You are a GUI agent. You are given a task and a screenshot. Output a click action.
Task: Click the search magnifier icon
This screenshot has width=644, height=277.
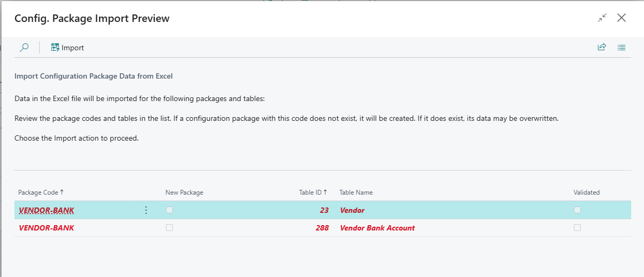click(x=24, y=48)
